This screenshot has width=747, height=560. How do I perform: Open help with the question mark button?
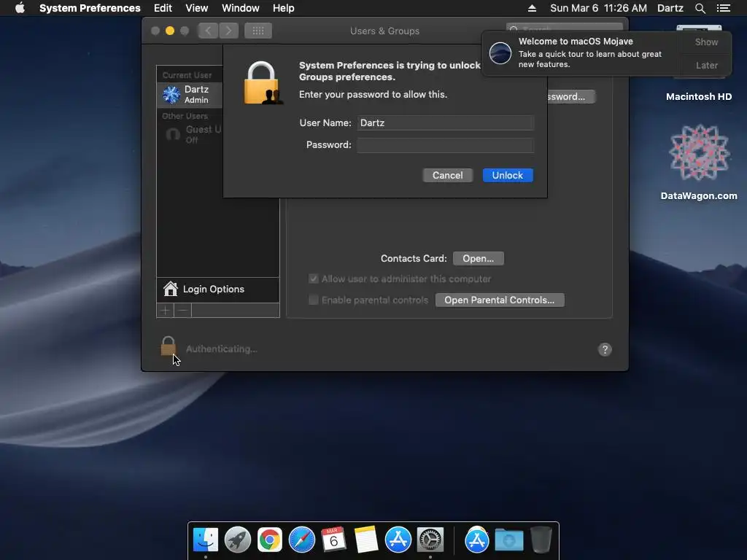[605, 349]
